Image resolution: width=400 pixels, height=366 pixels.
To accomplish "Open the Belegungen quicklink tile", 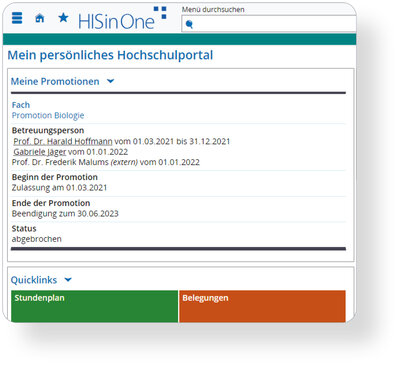I will (x=262, y=306).
